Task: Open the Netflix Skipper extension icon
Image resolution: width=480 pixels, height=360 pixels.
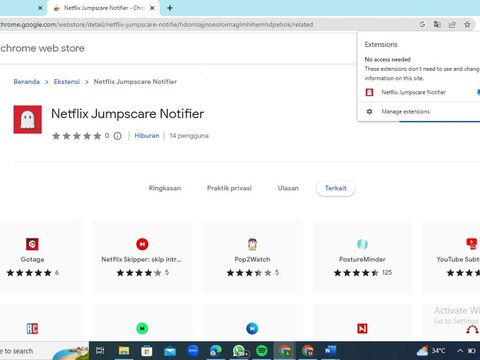Action: (142, 244)
